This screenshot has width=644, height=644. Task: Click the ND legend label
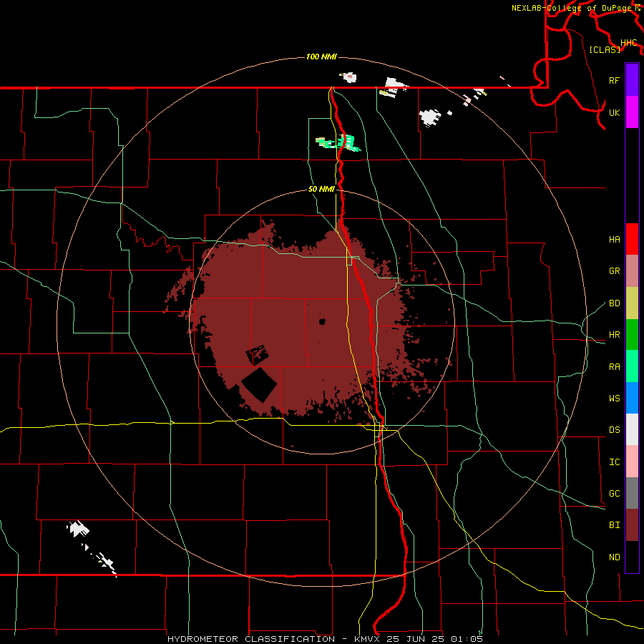tap(614, 557)
